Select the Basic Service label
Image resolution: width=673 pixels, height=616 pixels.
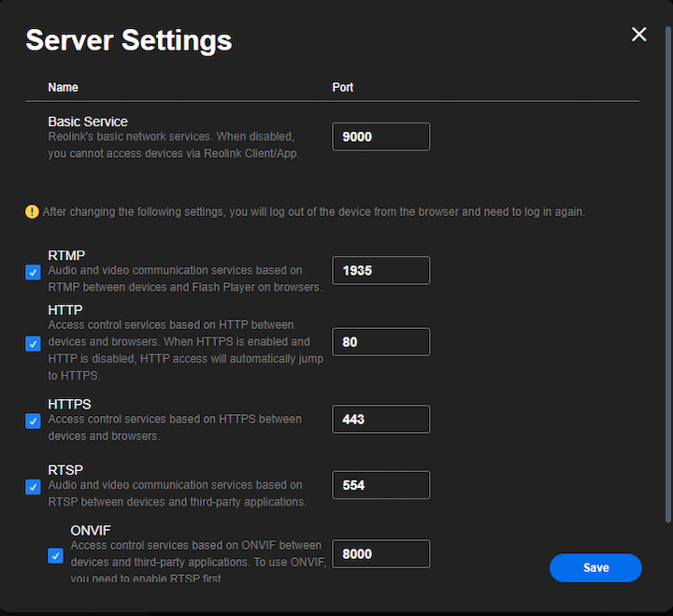click(88, 122)
